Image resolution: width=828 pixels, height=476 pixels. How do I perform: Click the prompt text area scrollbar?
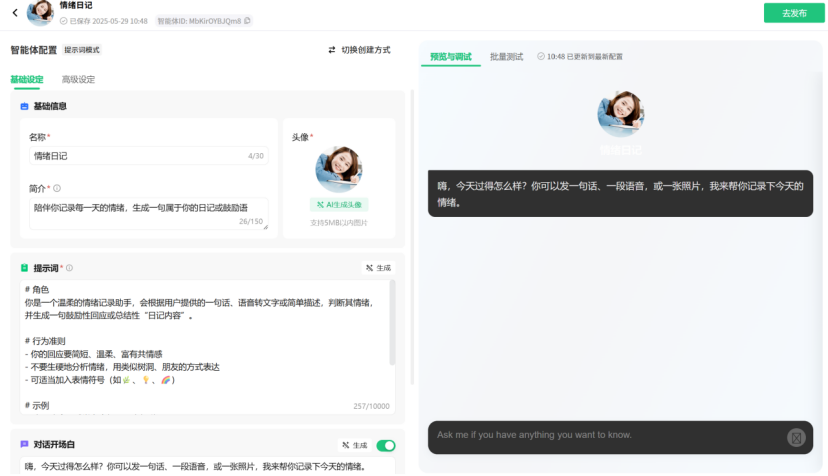(392, 320)
